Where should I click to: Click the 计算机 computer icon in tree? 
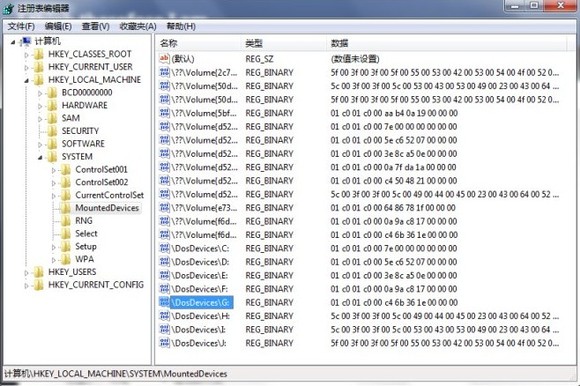pos(26,41)
